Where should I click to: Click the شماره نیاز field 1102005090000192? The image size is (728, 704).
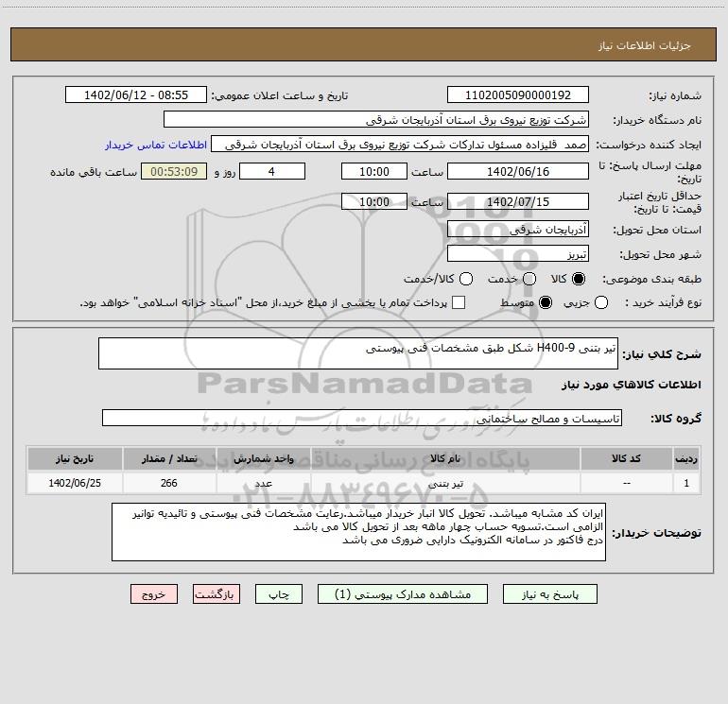coord(518,95)
